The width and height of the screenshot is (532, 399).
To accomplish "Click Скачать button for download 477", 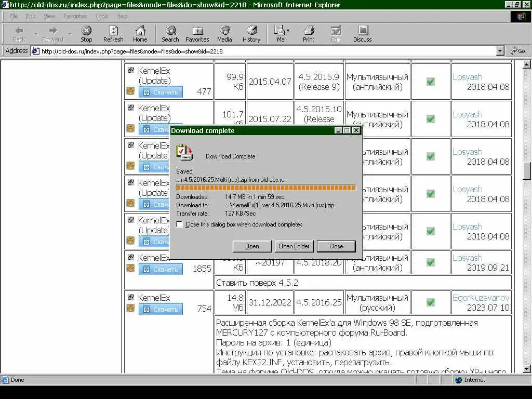I will coord(161,92).
